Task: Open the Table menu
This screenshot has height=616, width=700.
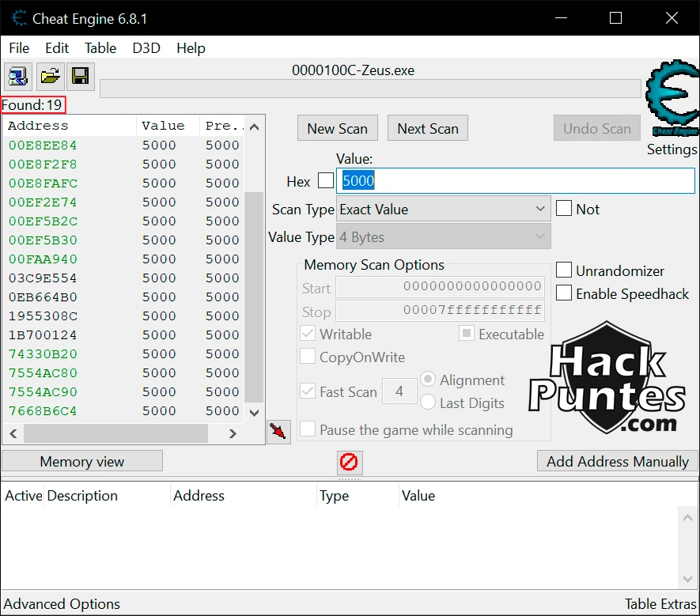Action: tap(100, 48)
